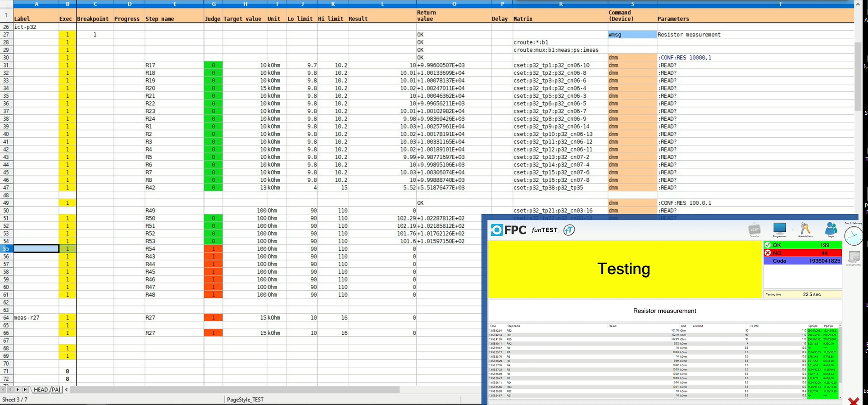The width and height of the screenshot is (868, 405).
Task: Jump to last sheet with the tab arrow
Action: [25, 390]
